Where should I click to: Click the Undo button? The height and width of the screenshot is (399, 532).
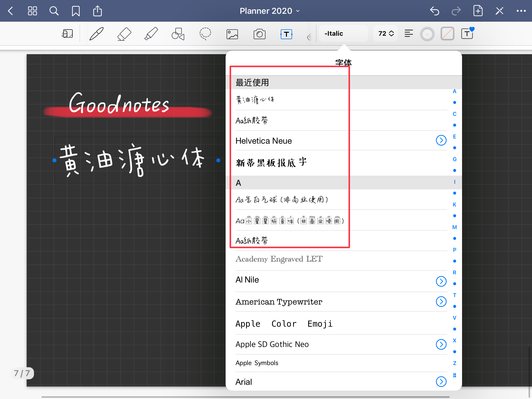coord(434,11)
